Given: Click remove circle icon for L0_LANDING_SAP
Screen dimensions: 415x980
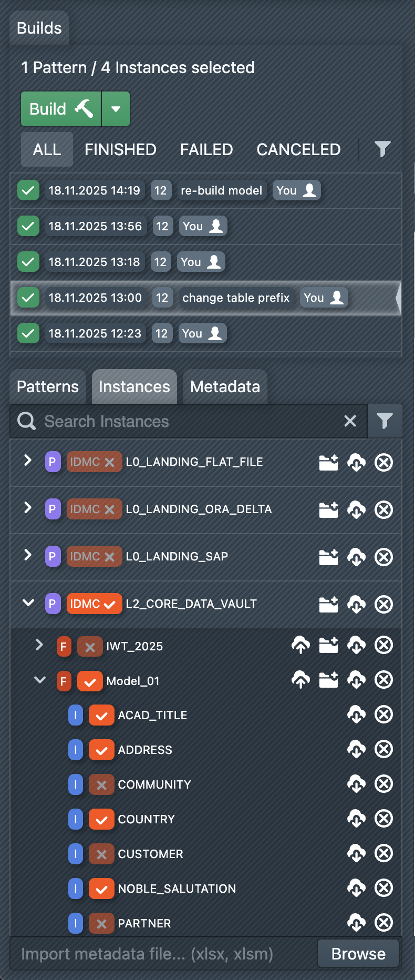Looking at the screenshot, I should [383, 557].
